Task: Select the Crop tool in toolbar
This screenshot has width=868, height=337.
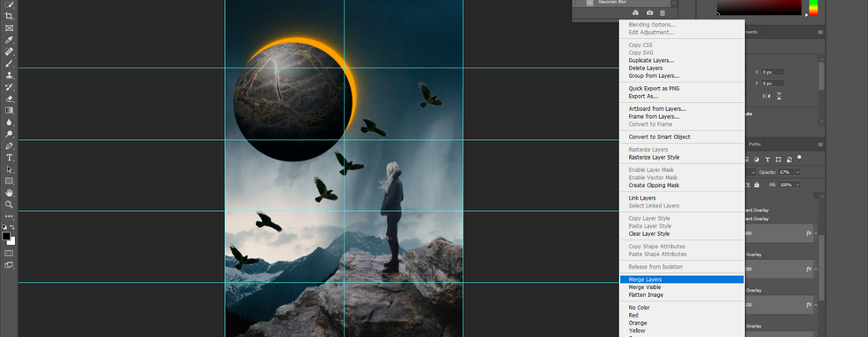Action: [x=9, y=16]
